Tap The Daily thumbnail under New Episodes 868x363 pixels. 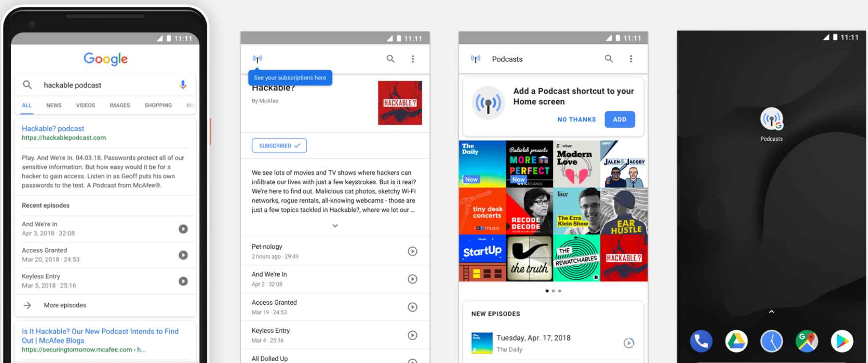tap(482, 343)
